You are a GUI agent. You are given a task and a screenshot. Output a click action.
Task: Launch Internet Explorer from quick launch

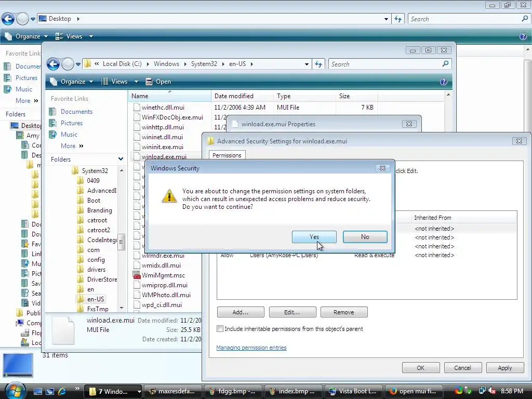point(62,391)
